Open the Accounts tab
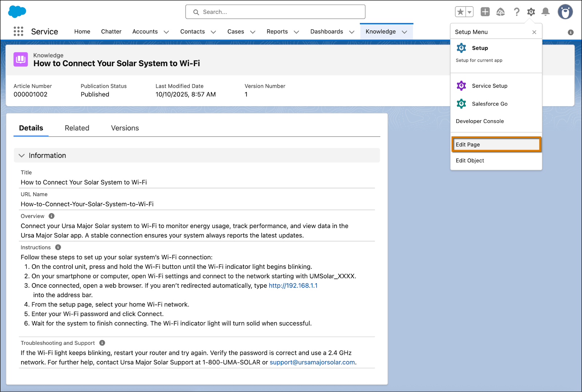 point(145,32)
